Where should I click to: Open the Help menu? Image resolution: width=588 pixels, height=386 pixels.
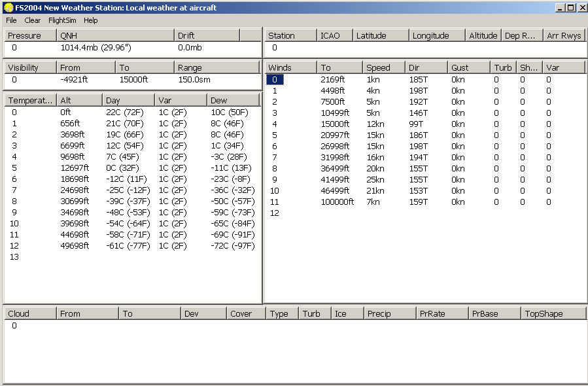click(91, 20)
